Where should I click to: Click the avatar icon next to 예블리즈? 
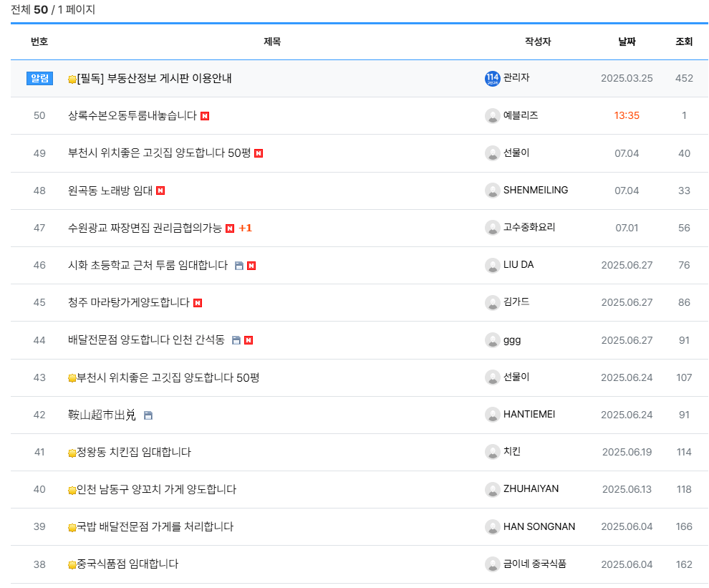coord(492,116)
